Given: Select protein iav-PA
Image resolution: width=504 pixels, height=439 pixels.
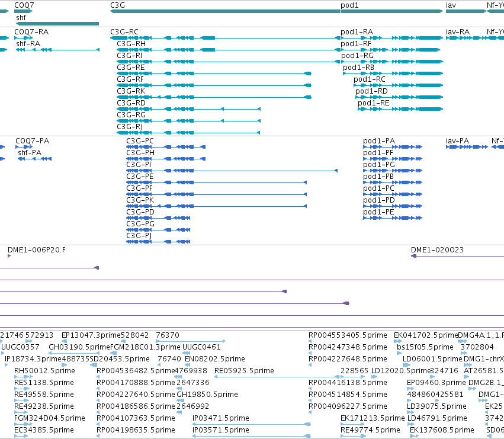Looking at the screenshot, I should pos(457,141).
